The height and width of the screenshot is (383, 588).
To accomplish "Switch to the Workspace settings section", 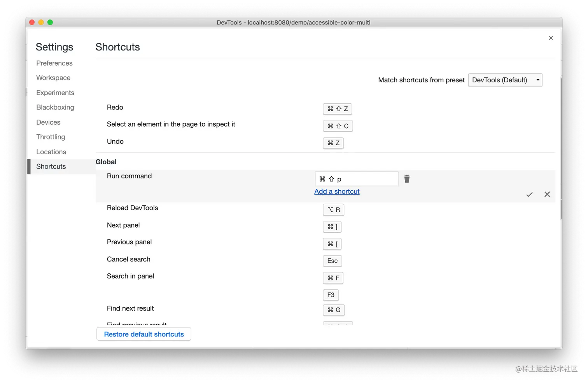I will click(x=53, y=78).
